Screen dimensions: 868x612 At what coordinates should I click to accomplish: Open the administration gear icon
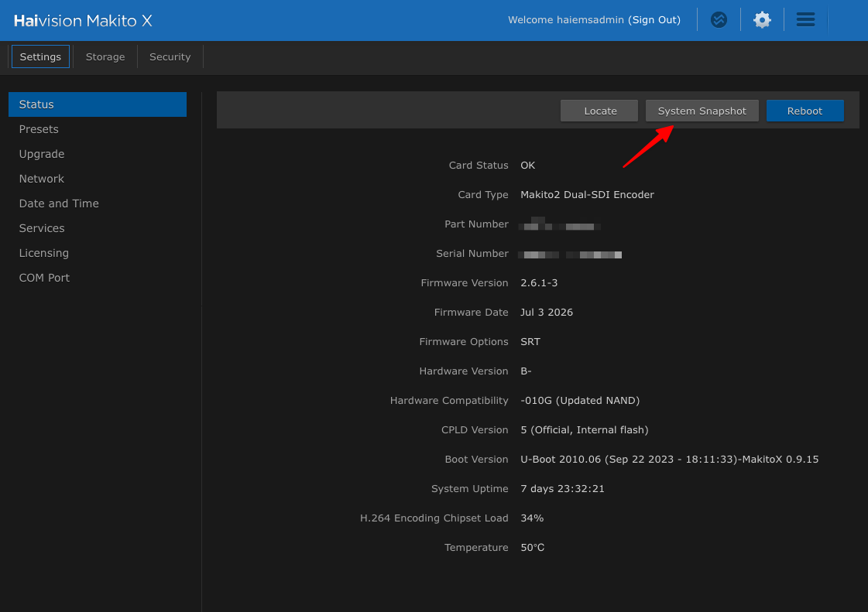(762, 20)
